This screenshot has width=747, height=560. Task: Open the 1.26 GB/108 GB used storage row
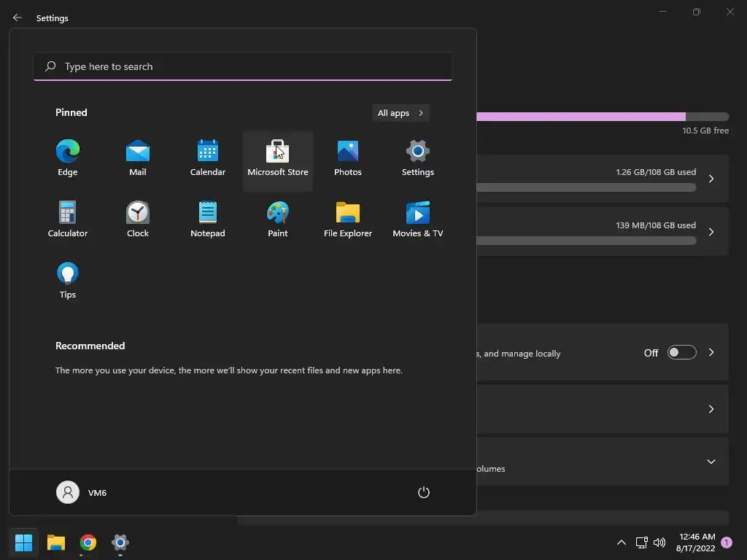pos(602,179)
